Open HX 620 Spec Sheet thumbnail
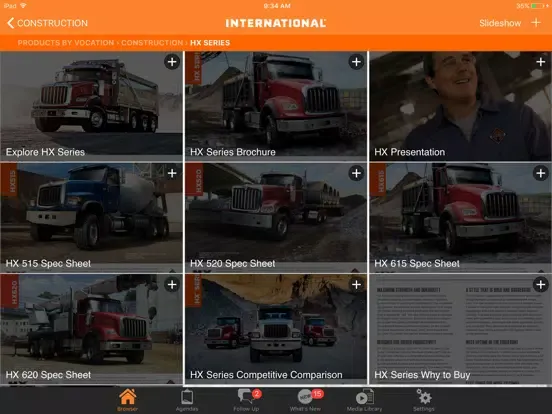 coord(92,328)
